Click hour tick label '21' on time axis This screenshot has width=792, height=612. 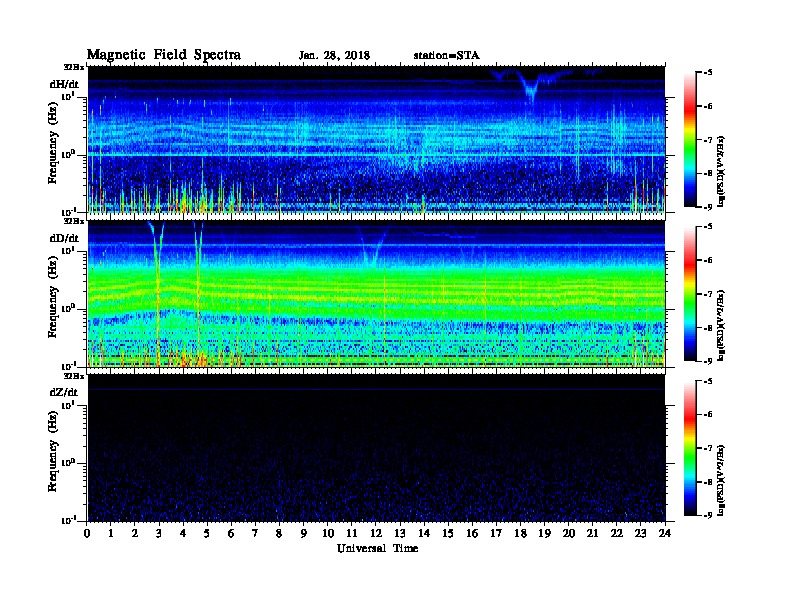592,533
